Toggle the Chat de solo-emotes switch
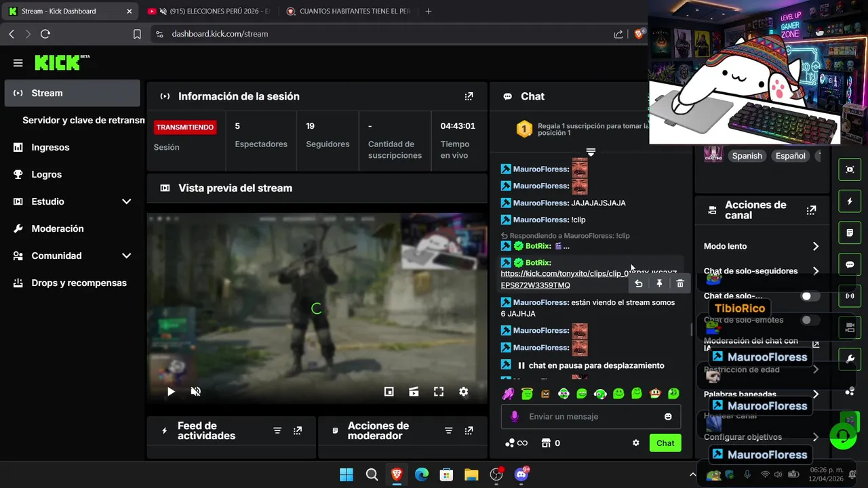This screenshot has width=868, height=488. click(810, 320)
